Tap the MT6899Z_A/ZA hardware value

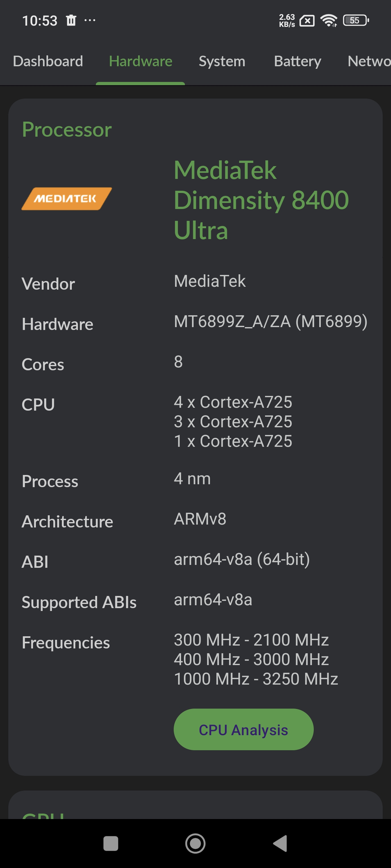(x=270, y=321)
